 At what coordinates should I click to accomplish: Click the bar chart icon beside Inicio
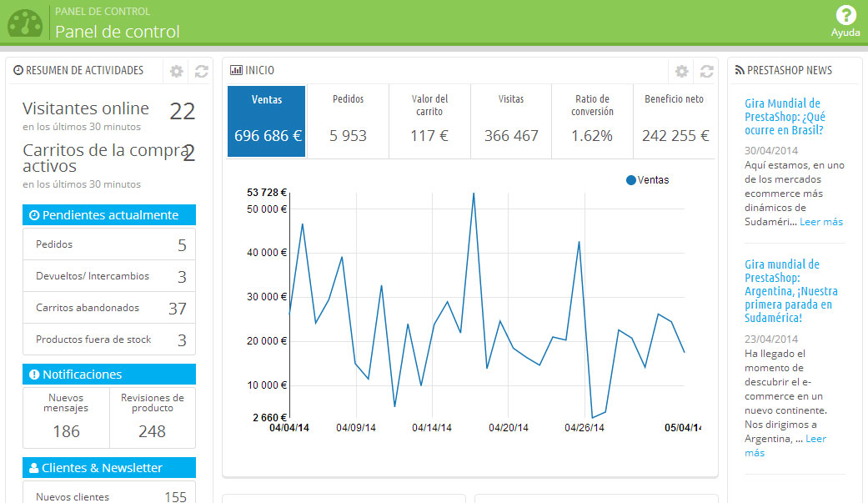pos(236,70)
